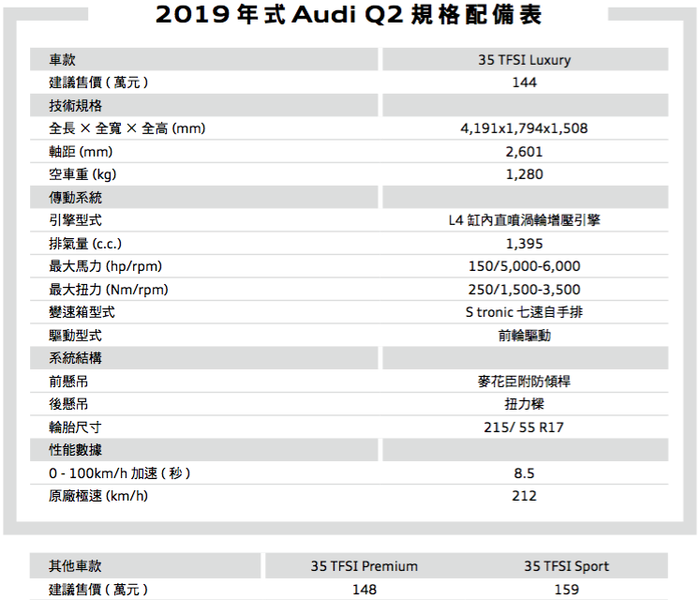This screenshot has width=700, height=600.
Task: Click the 後懸吊 label
Action: point(68,404)
